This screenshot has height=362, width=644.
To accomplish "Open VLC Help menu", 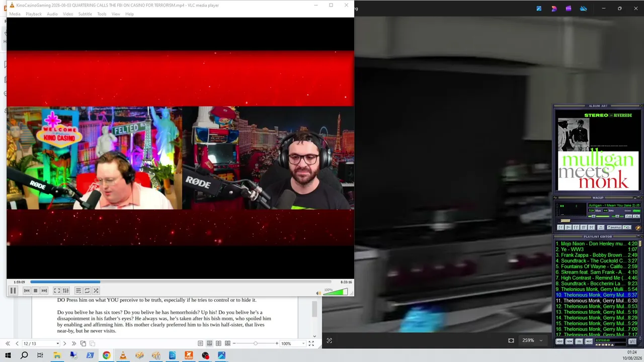I will tap(129, 14).
